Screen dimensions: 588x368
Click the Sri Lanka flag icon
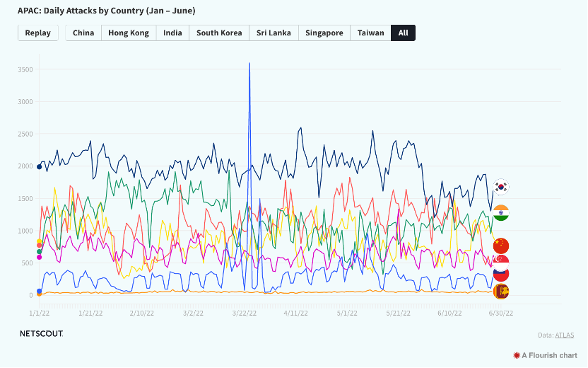click(x=501, y=291)
